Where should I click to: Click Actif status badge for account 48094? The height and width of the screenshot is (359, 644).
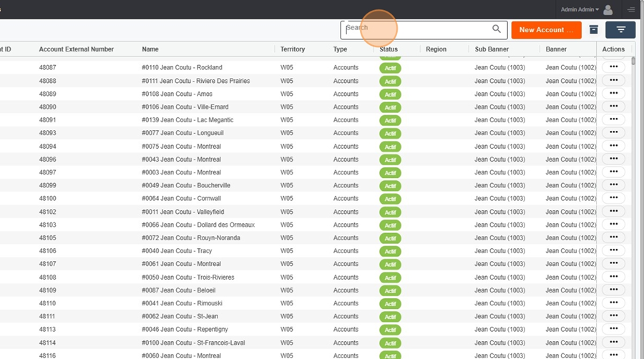390,147
